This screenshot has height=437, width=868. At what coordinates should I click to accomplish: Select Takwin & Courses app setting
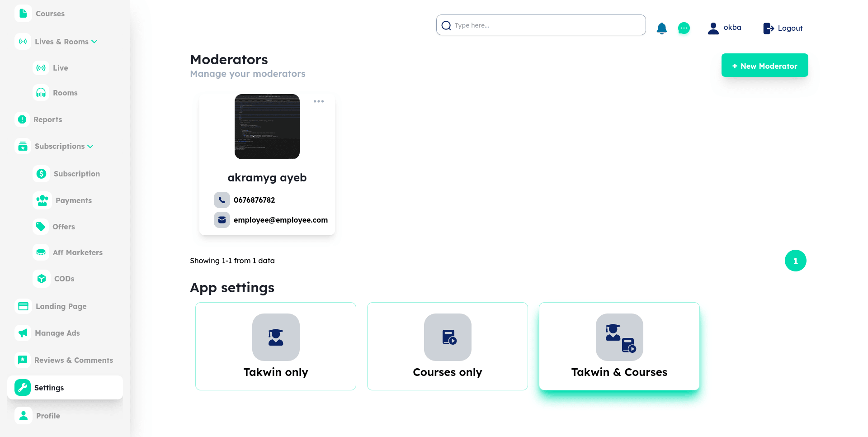click(x=619, y=346)
